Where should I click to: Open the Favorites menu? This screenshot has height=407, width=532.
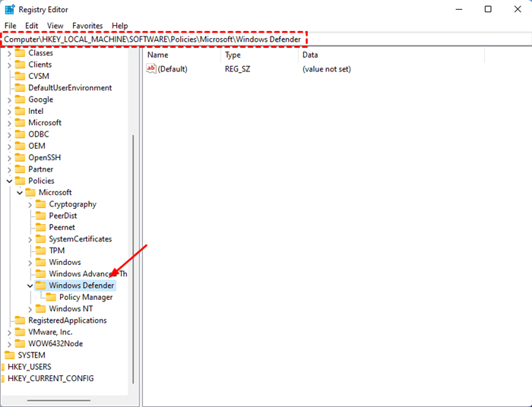pyautogui.click(x=87, y=26)
